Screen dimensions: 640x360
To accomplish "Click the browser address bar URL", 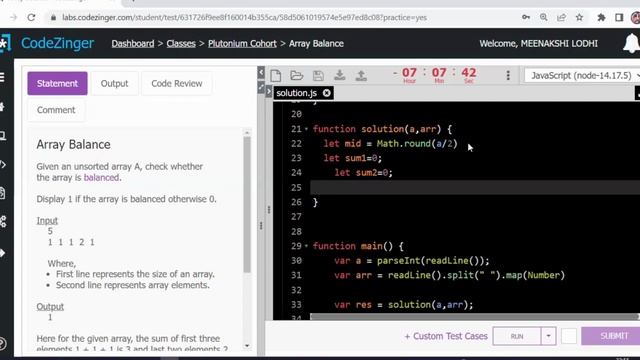I will pyautogui.click(x=244, y=18).
